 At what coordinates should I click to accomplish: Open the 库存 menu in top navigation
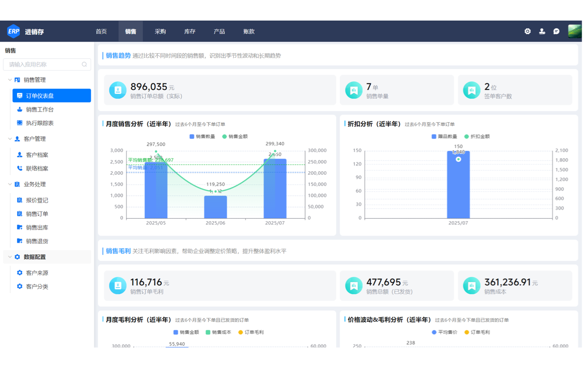190,31
